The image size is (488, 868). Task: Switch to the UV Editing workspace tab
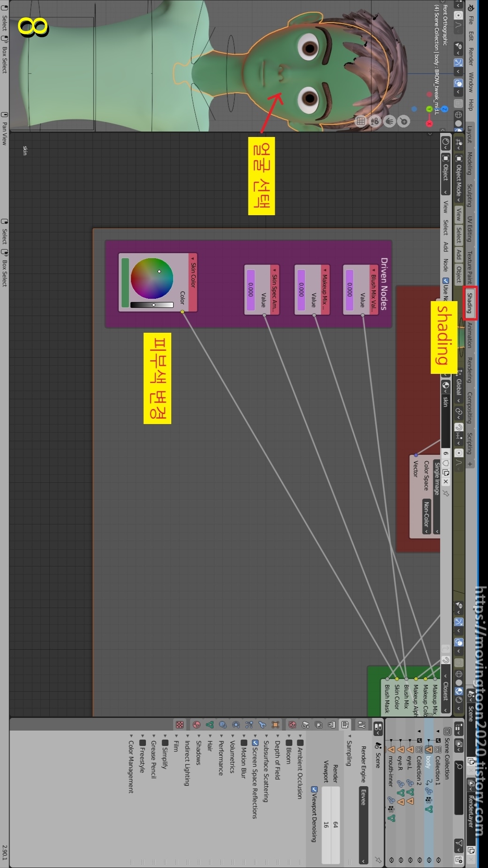pyautogui.click(x=469, y=229)
